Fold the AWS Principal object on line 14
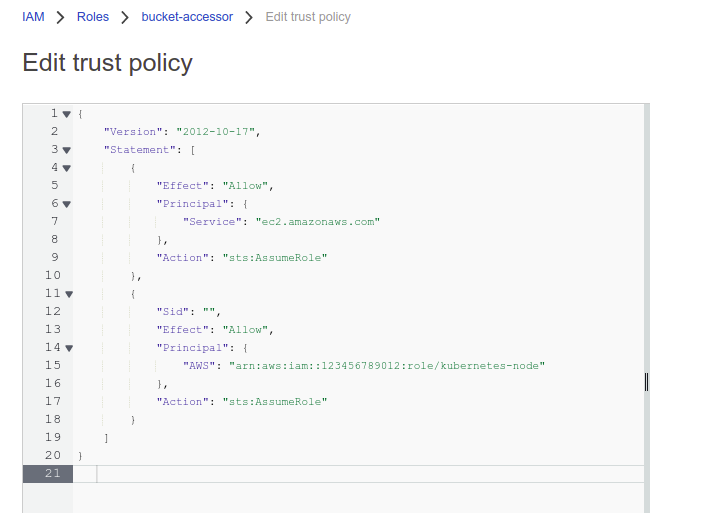This screenshot has width=706, height=513. coord(67,348)
